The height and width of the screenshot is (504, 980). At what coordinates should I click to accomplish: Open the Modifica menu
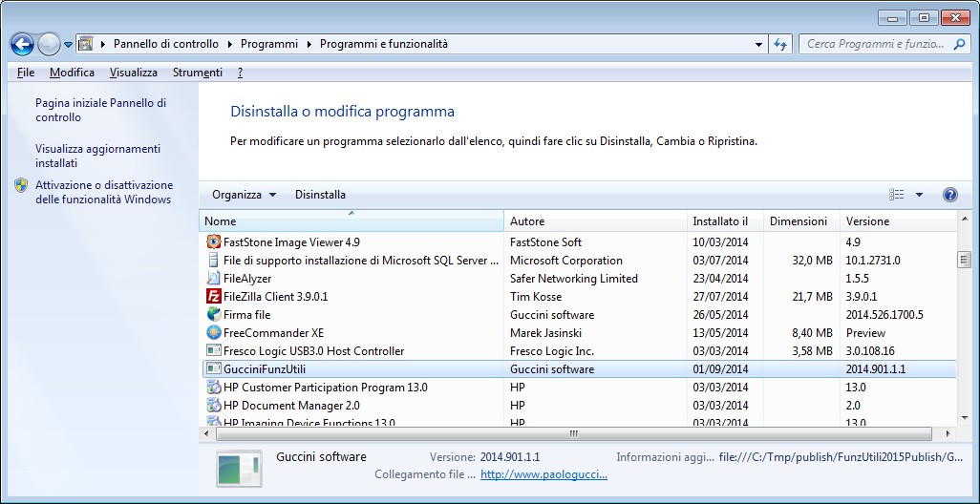click(x=72, y=73)
